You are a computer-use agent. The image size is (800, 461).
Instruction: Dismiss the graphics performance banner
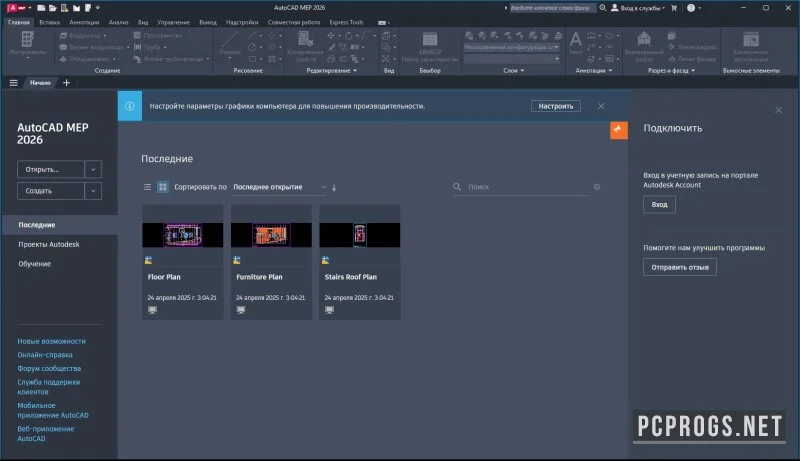click(601, 106)
